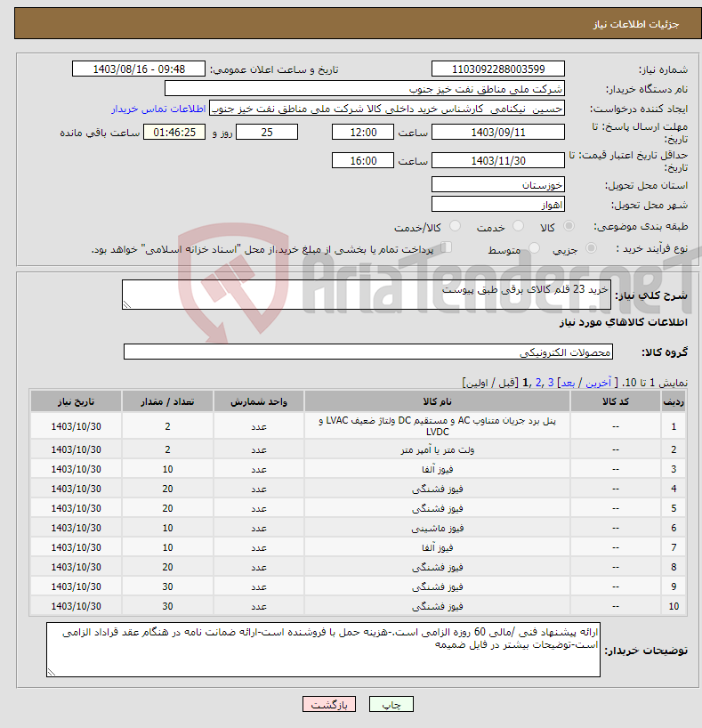The width and height of the screenshot is (702, 728).
Task: Select the کالا radio button
Action: tap(569, 226)
